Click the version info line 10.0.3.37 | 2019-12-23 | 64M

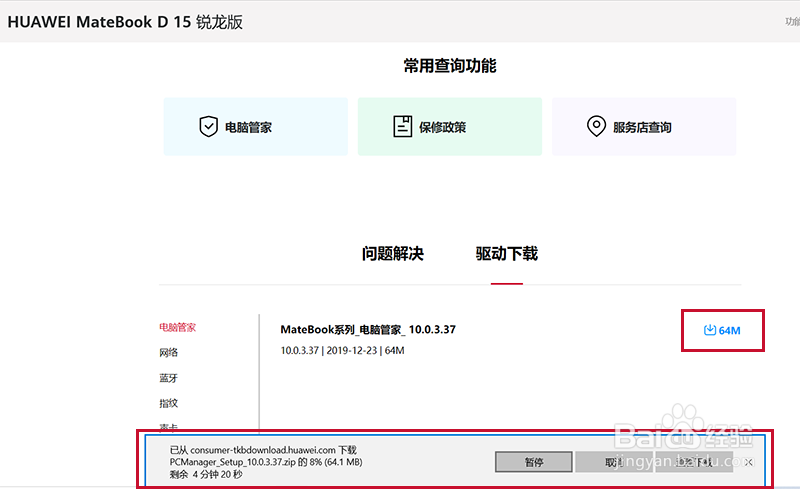click(x=342, y=351)
